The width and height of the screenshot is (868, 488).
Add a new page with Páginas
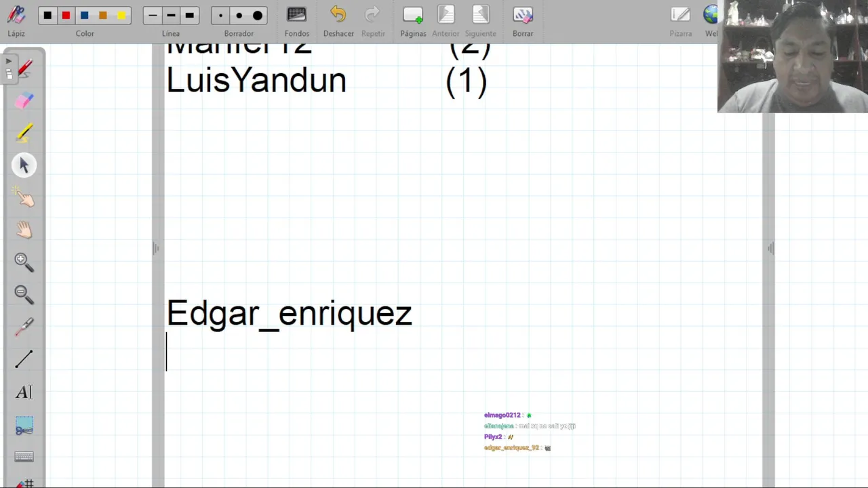click(x=413, y=20)
